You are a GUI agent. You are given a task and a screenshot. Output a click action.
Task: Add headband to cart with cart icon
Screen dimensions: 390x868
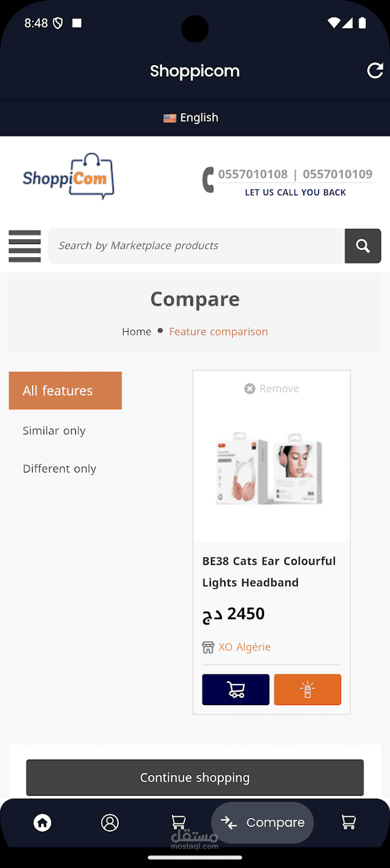[236, 690]
